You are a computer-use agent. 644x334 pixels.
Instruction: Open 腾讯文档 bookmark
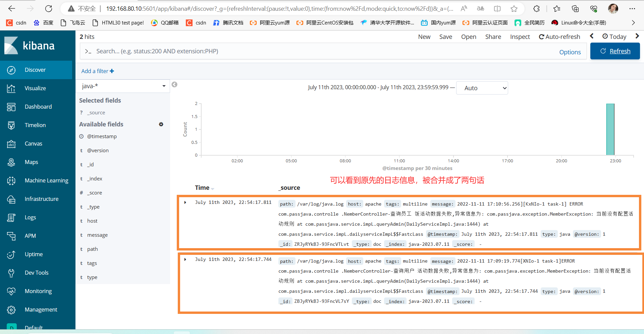(x=228, y=23)
